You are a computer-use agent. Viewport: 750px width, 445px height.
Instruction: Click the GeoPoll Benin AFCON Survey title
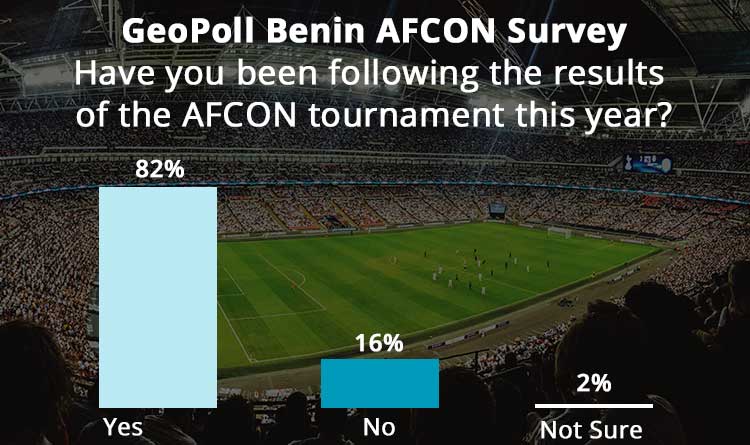pyautogui.click(x=374, y=31)
